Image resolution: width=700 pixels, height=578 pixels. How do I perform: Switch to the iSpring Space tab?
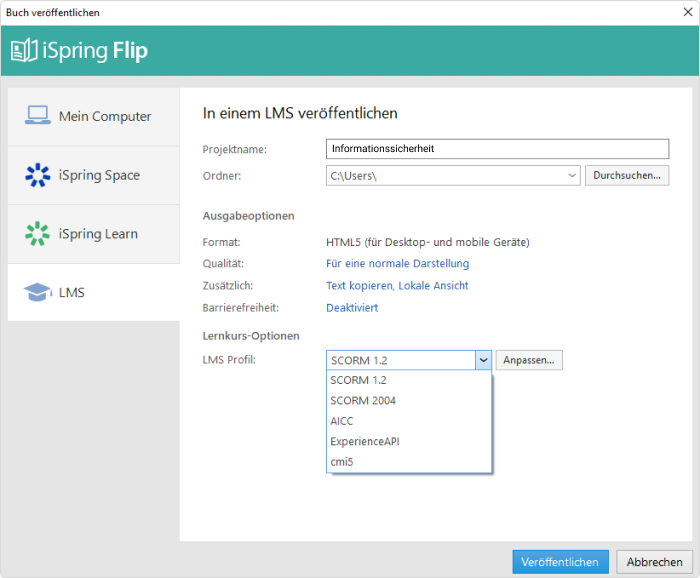click(94, 175)
